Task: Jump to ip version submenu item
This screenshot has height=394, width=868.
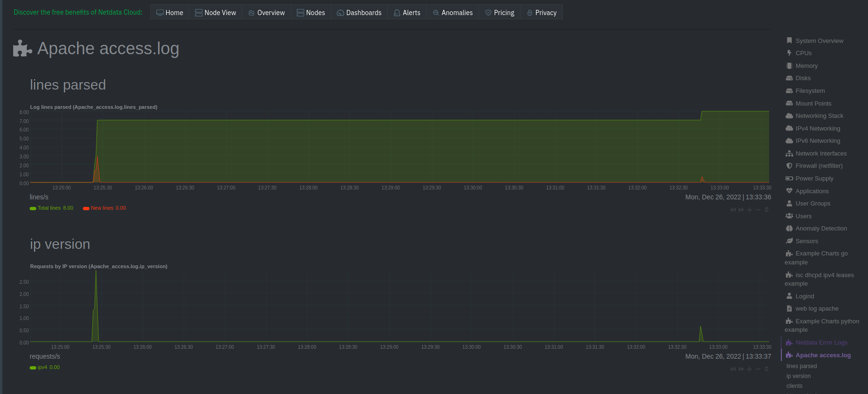Action: (798, 376)
